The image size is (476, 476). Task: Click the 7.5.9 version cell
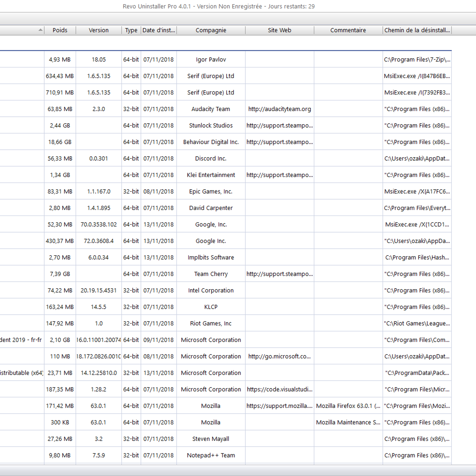tap(99, 455)
